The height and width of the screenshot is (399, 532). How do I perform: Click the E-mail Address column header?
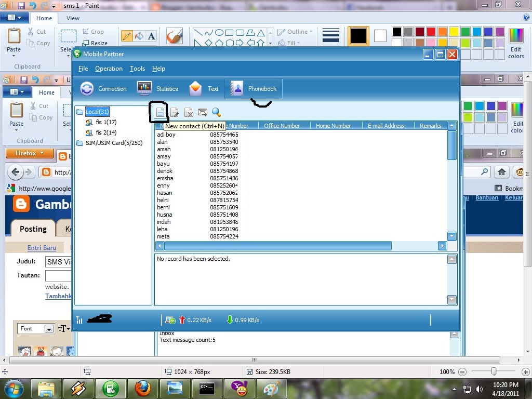point(388,126)
